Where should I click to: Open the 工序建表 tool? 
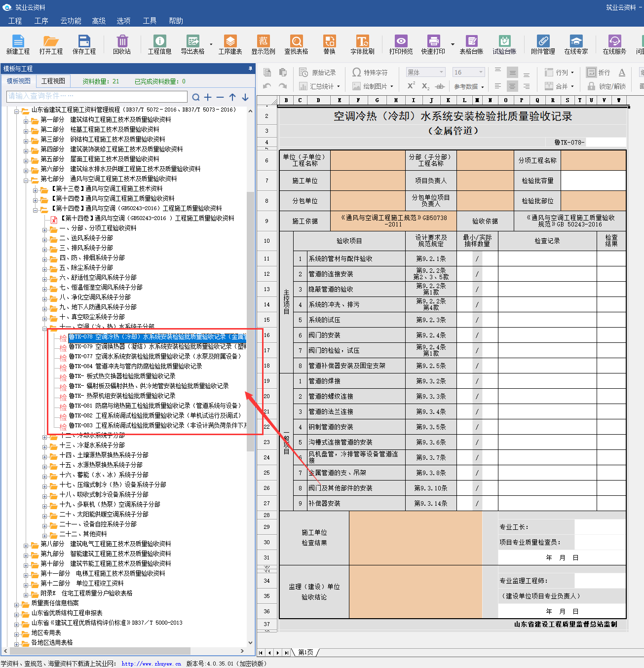[x=230, y=44]
